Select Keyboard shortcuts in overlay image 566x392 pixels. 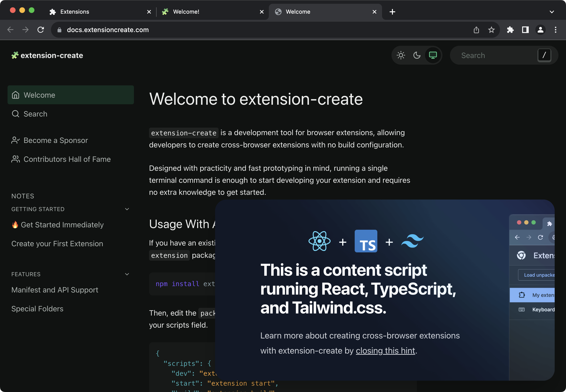coord(532,309)
